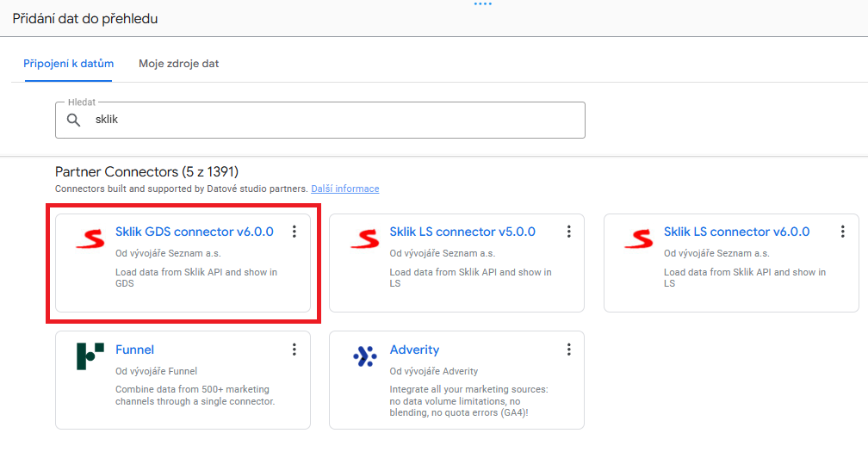Click 'Integrate all your marketing sources' description
This screenshot has height=458, width=868.
[468, 401]
